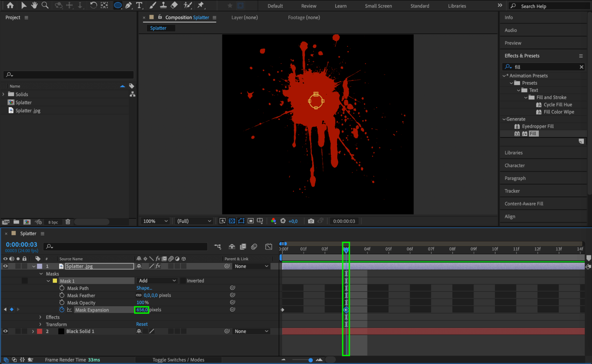
Task: Open the Add mask mode dropdown
Action: 157,281
